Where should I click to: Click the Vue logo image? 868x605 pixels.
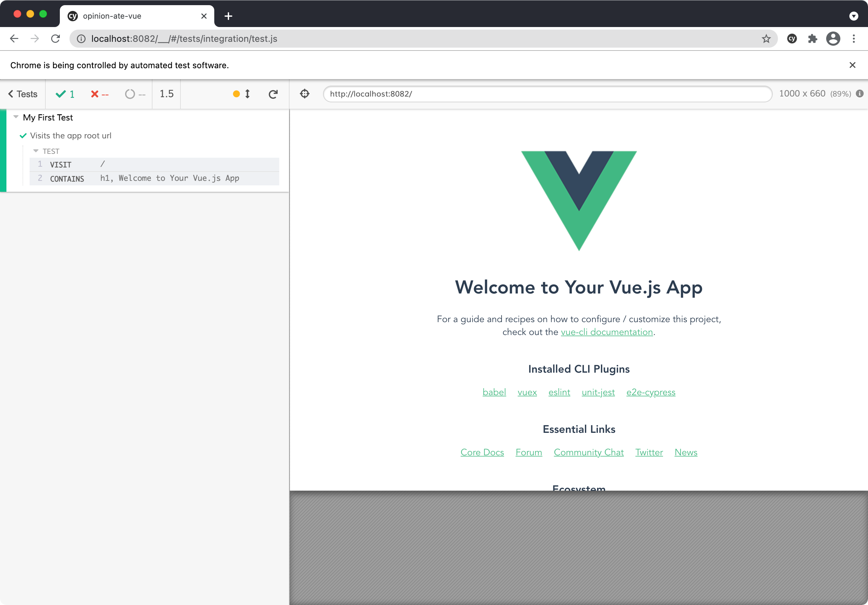click(579, 201)
